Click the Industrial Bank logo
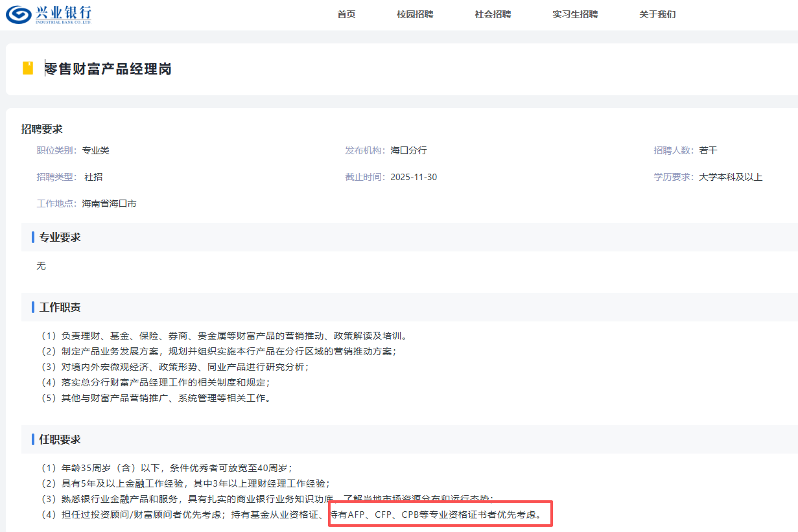The image size is (798, 532). (x=49, y=14)
